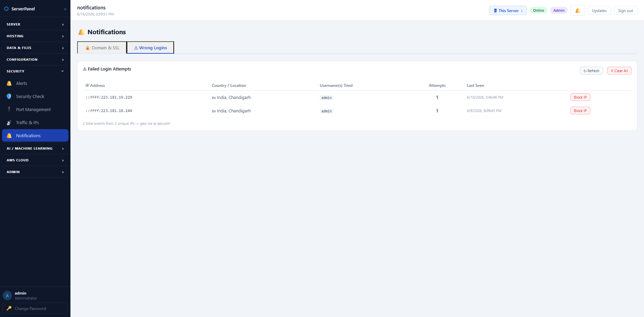Click the admin username tag in second row
The height and width of the screenshot is (317, 644).
(326, 111)
